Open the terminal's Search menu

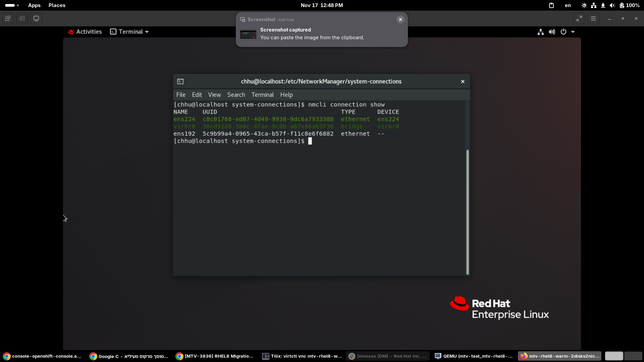tap(236, 95)
